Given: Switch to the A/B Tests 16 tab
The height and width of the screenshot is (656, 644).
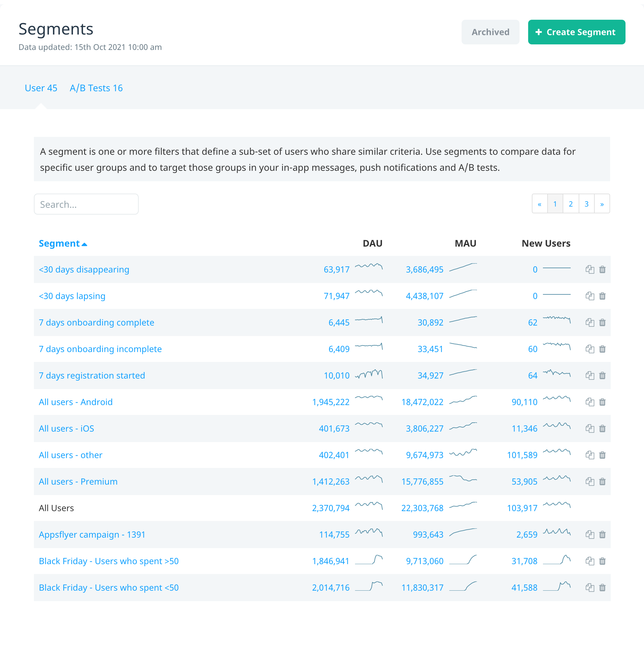Looking at the screenshot, I should click(x=96, y=88).
